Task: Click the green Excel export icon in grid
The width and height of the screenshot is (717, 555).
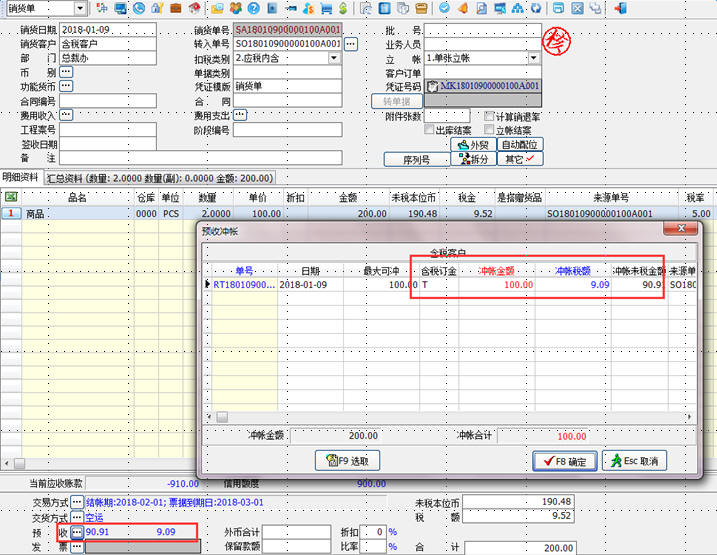Action: pyautogui.click(x=11, y=197)
